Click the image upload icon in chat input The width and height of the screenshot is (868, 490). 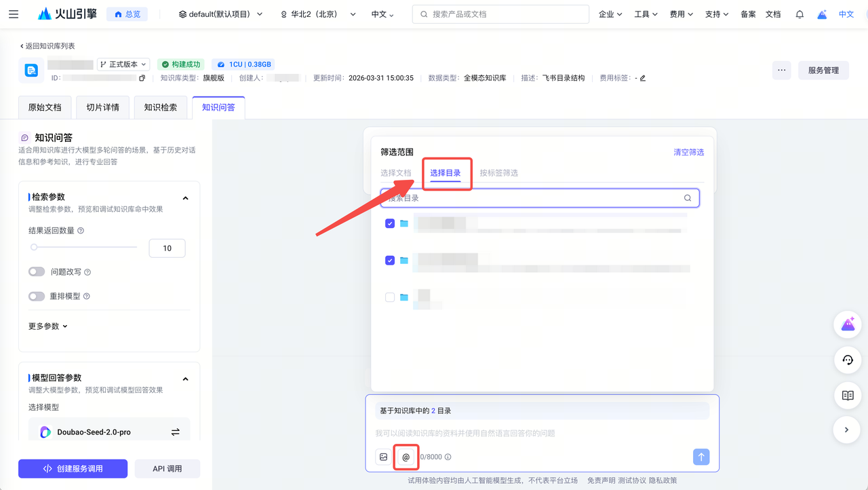click(x=383, y=457)
